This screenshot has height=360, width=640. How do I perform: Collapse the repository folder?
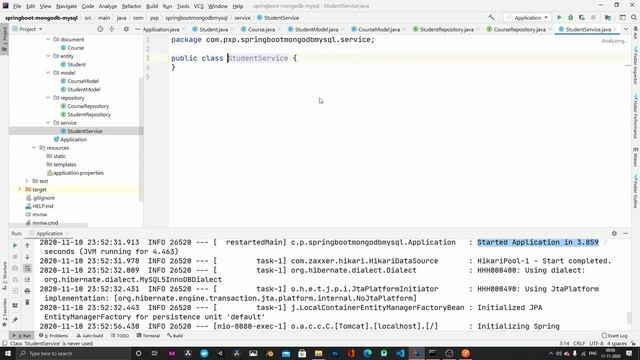point(48,98)
